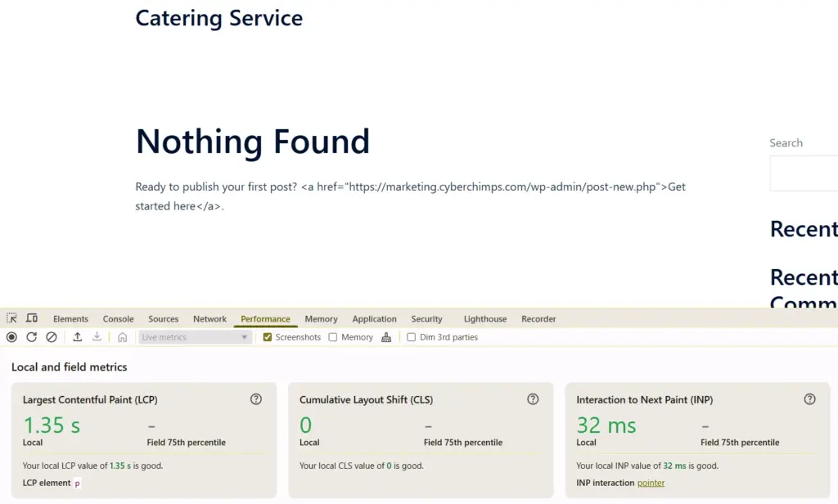Click inside the Search input box
The image size is (838, 504).
coord(804,173)
